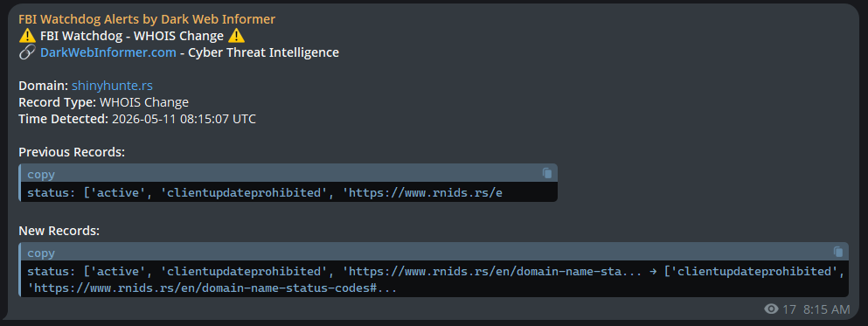Click the views eye icon

click(x=771, y=309)
